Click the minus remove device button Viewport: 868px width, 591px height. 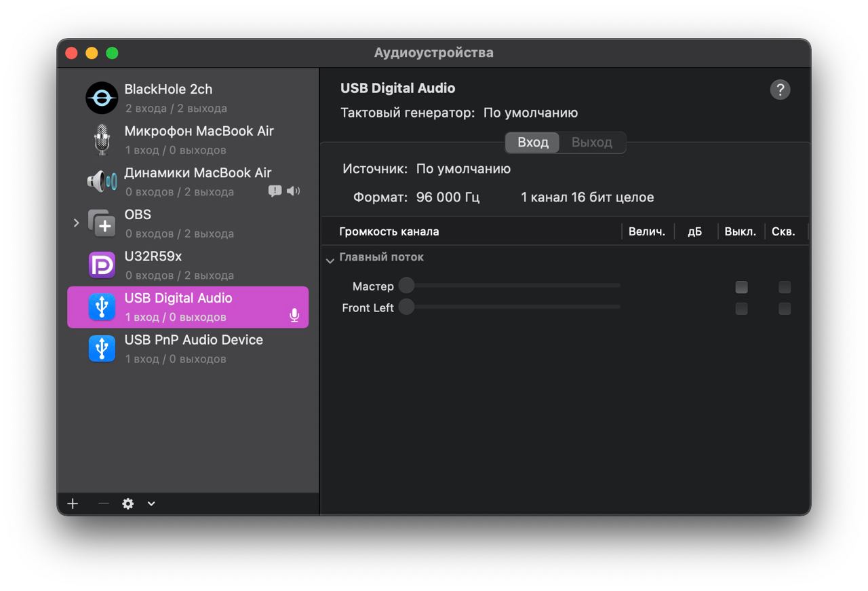[103, 503]
